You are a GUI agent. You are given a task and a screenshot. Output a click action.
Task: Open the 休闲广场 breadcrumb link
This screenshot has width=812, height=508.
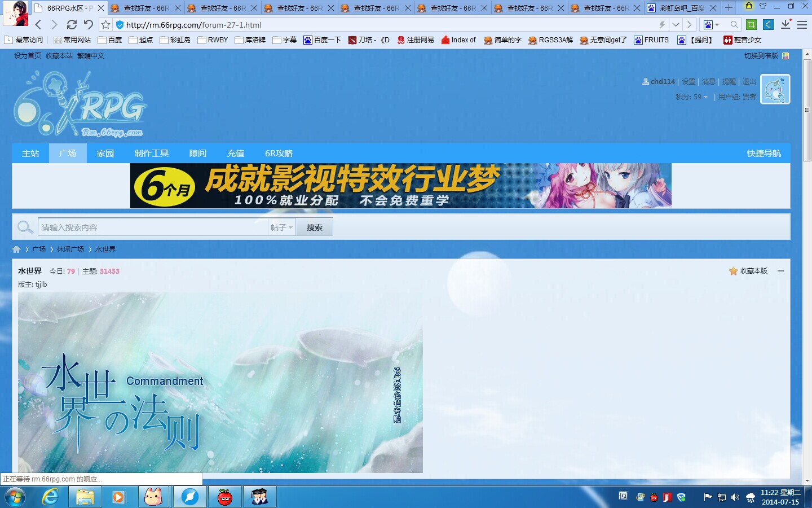[70, 249]
